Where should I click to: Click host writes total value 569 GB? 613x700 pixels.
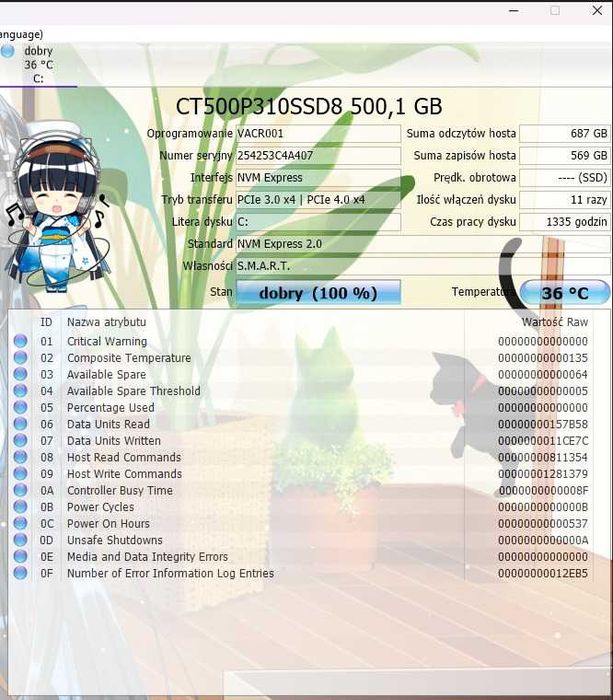[x=565, y=155]
